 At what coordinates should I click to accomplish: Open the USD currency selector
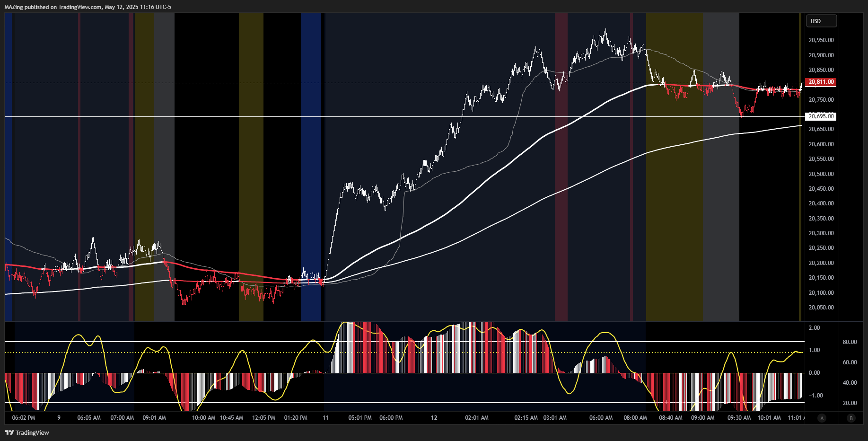point(821,21)
